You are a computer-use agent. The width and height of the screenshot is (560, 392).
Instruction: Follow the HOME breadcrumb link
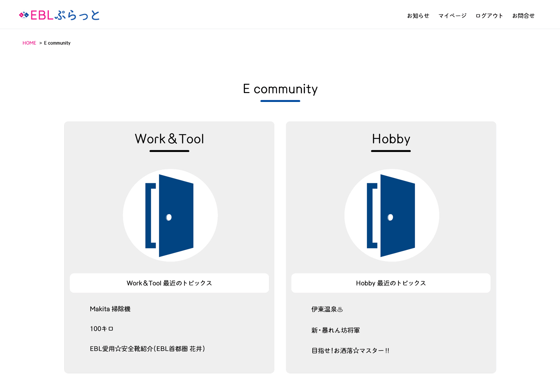29,43
